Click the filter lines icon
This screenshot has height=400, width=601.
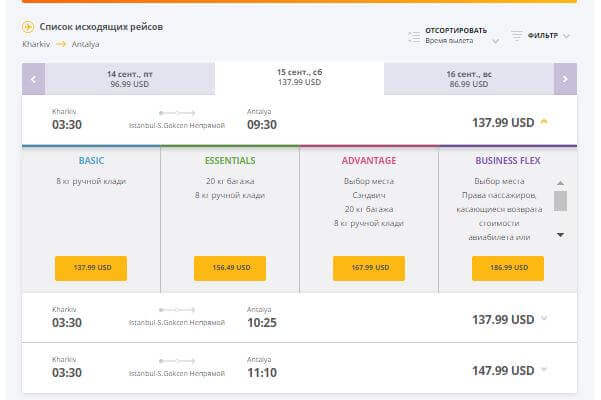click(x=517, y=35)
